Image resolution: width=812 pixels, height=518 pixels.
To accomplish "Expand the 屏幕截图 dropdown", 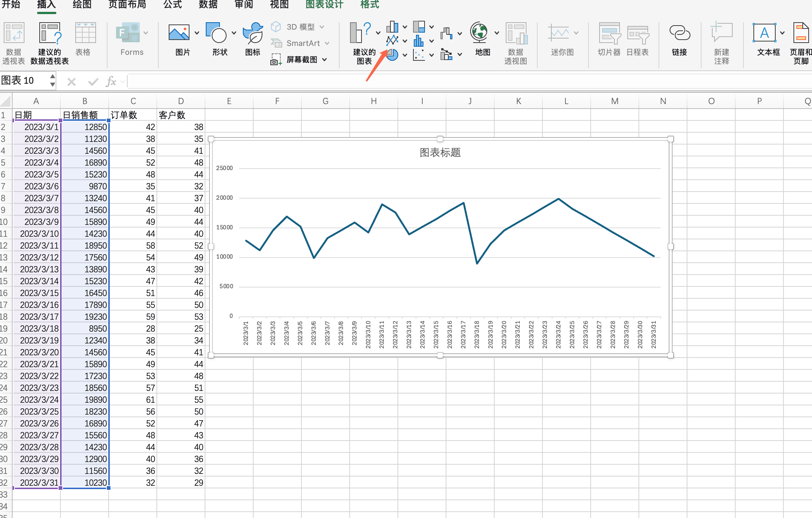I will coord(325,60).
